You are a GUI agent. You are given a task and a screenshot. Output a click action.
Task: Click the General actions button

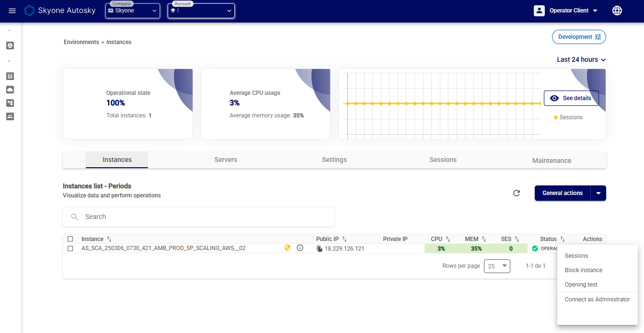[563, 193]
